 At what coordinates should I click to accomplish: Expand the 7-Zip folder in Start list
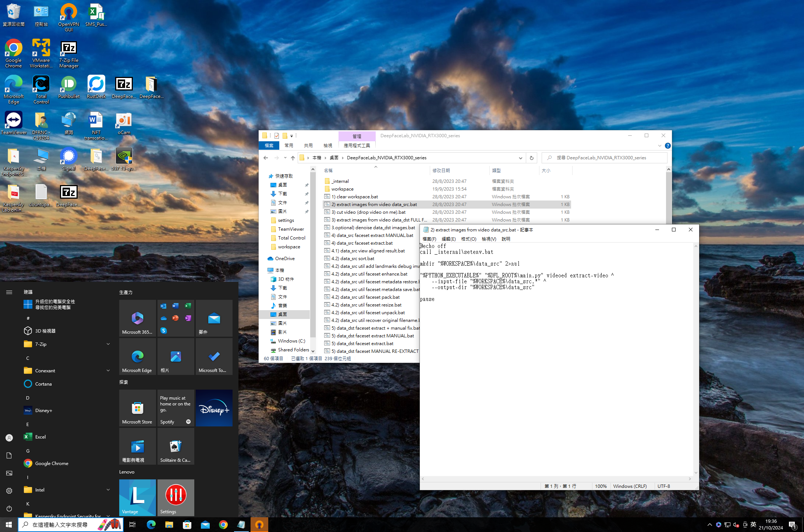pyautogui.click(x=108, y=344)
